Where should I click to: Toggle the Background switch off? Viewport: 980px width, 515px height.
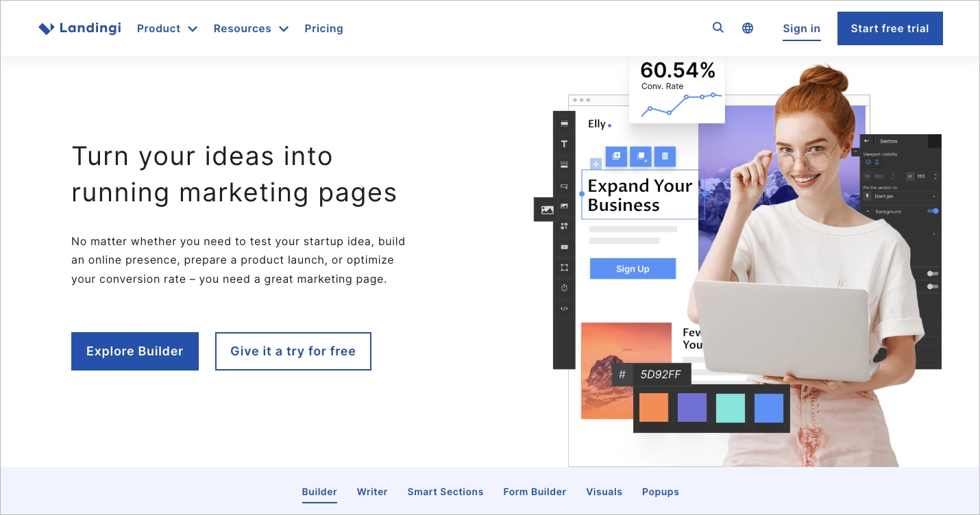(933, 211)
